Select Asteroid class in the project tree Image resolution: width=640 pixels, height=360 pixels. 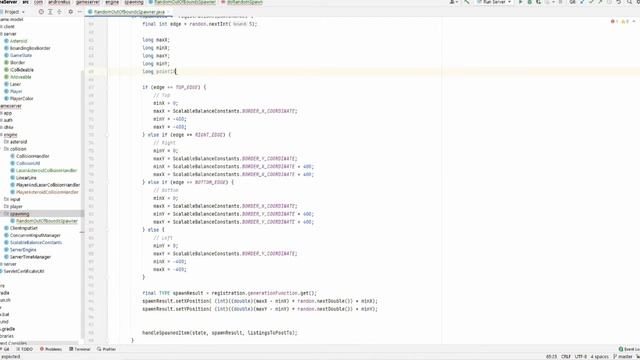[18, 41]
